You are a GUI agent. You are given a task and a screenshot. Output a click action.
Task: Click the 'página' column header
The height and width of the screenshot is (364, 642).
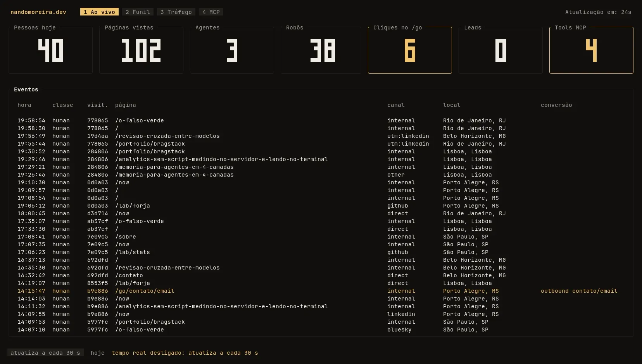[126, 105]
